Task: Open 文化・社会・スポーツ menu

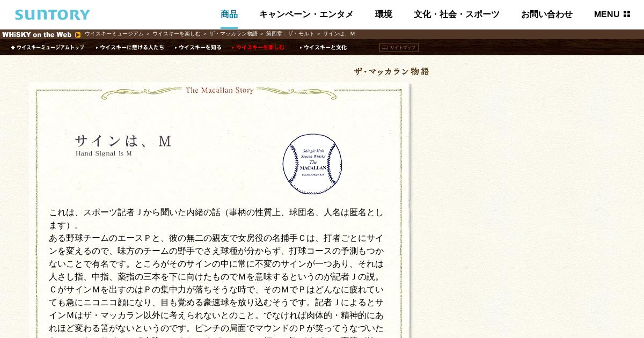Action: click(457, 14)
